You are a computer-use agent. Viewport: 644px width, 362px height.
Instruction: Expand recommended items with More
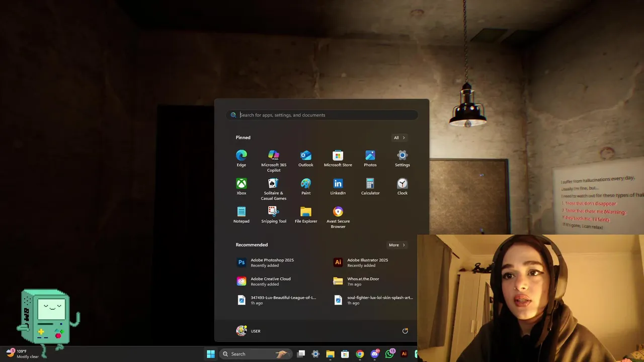[396, 245]
